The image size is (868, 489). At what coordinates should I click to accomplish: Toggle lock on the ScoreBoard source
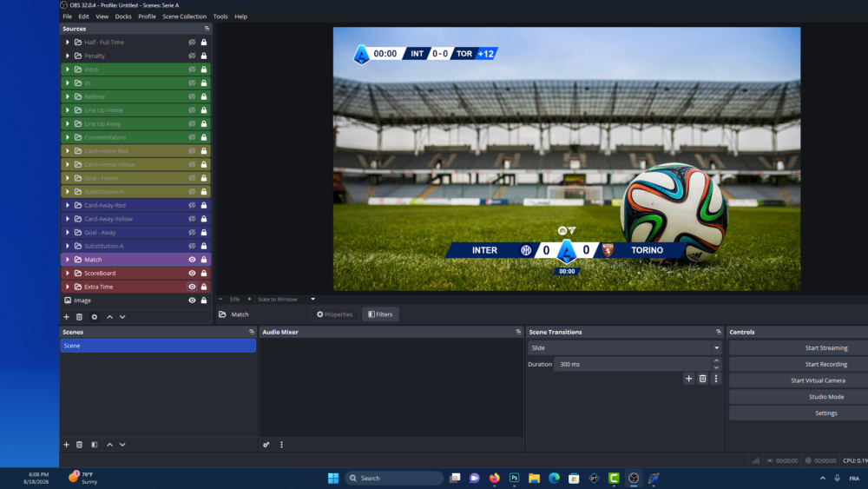point(204,273)
